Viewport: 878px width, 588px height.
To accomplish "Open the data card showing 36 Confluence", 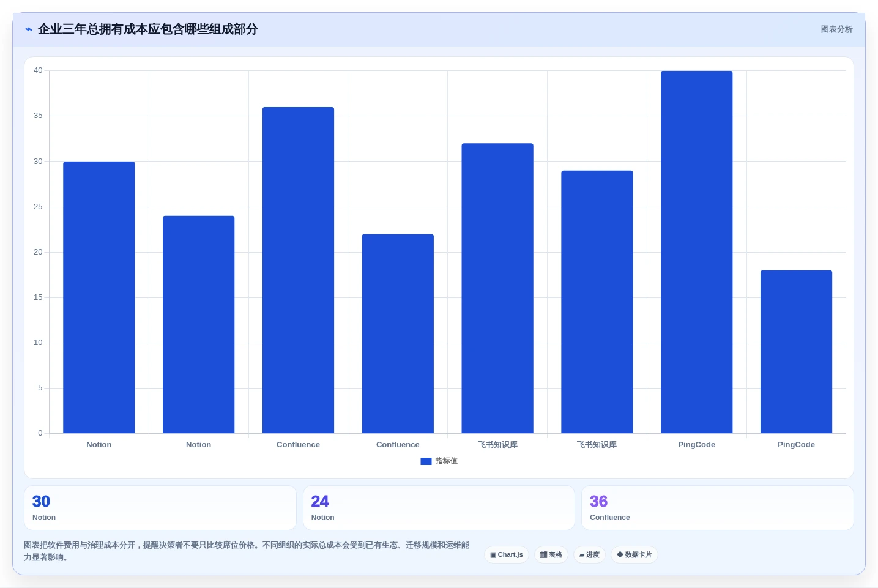I will point(718,508).
